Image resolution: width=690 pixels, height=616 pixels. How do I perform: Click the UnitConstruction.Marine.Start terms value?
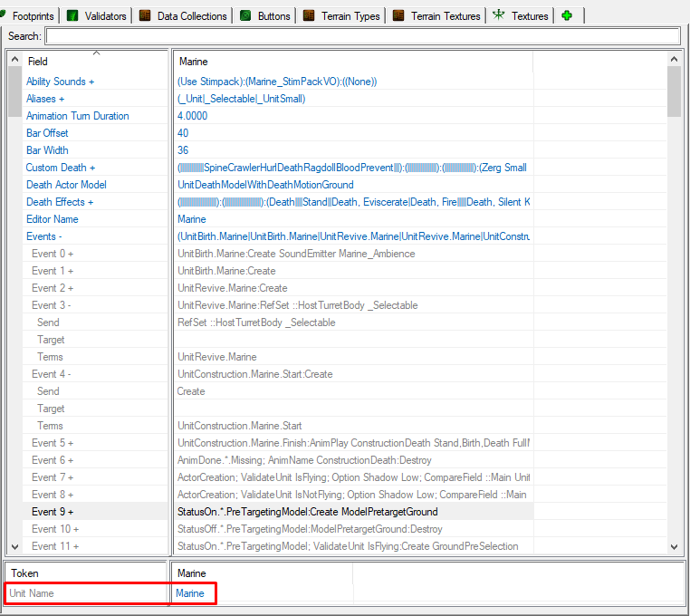[x=239, y=426]
